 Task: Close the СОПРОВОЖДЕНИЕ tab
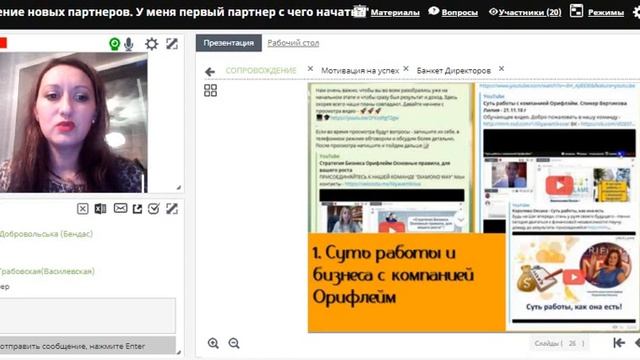pos(310,69)
